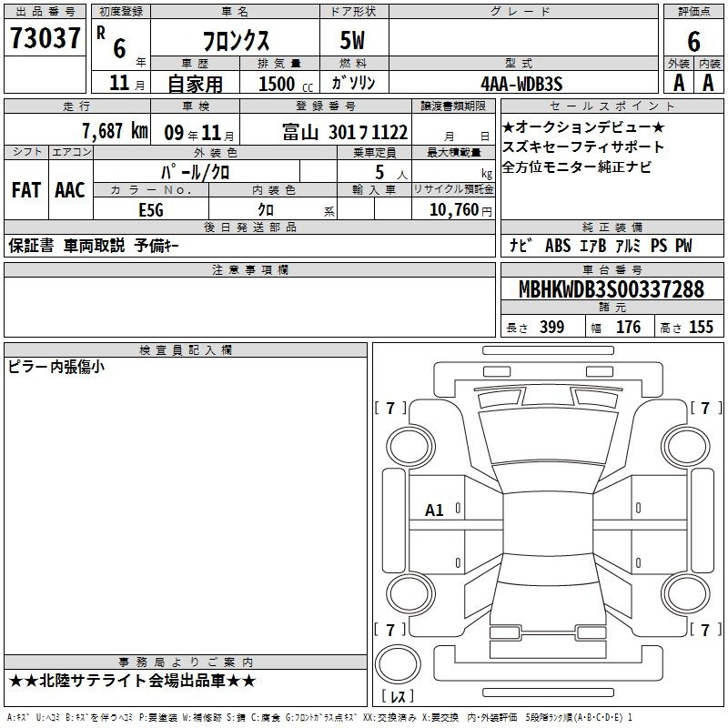Click the A1 scratch mark on car diagram
The image size is (728, 728).
tap(435, 511)
